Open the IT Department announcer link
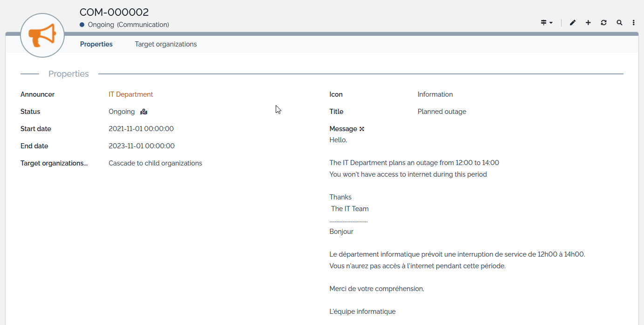 [131, 94]
